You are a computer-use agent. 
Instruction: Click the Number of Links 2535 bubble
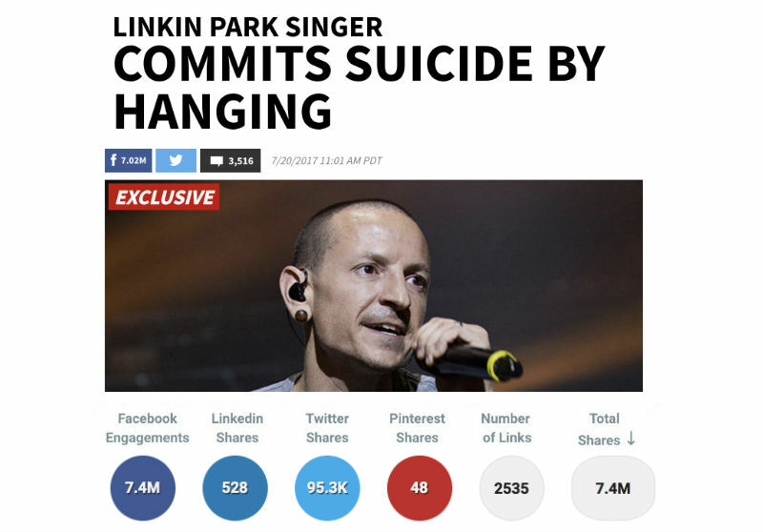coord(511,488)
